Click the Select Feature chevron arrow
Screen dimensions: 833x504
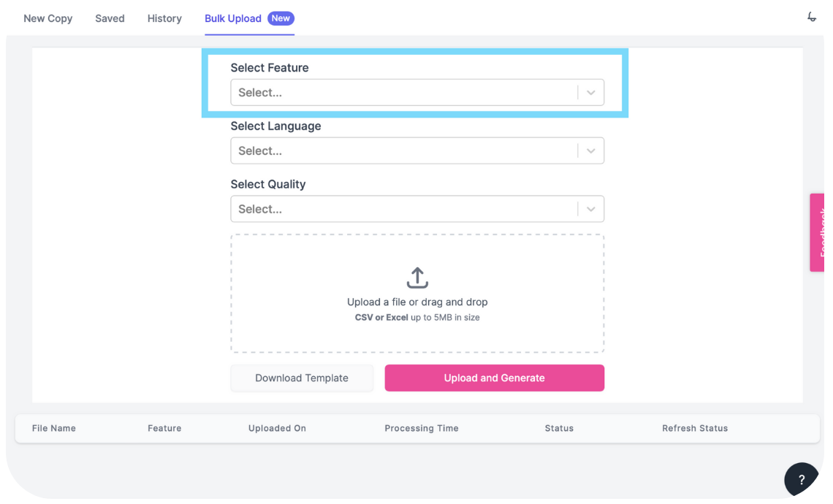590,93
